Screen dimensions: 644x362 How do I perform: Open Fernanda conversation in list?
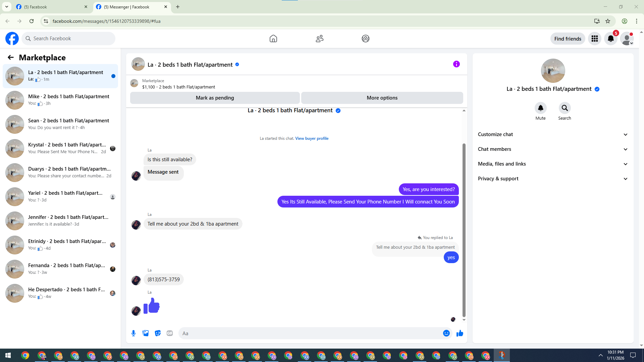pyautogui.click(x=60, y=269)
